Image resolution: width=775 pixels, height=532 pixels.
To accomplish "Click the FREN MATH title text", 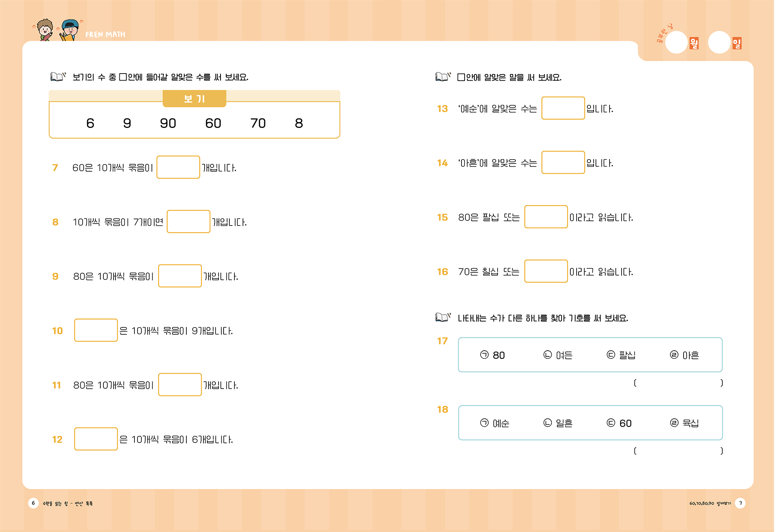I will 105,34.
